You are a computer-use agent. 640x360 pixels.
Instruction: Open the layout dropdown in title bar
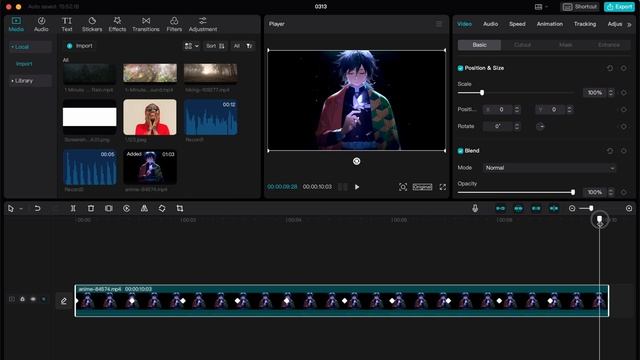click(x=541, y=7)
